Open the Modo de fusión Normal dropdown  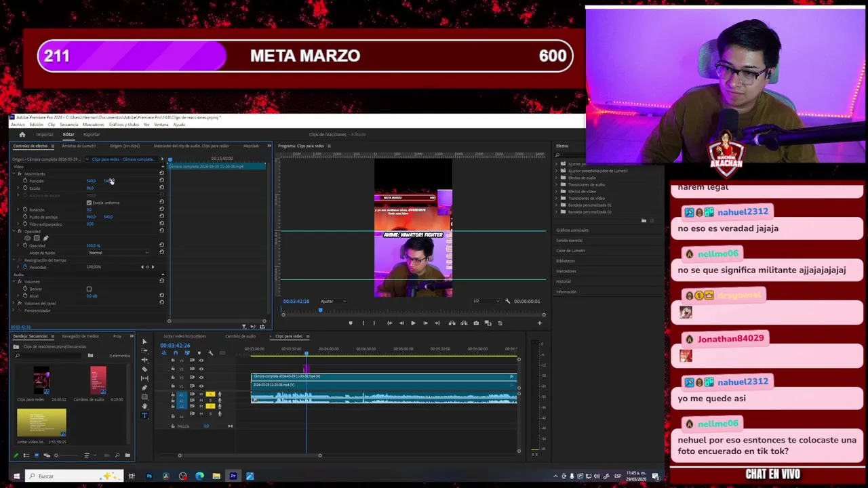[x=119, y=253]
